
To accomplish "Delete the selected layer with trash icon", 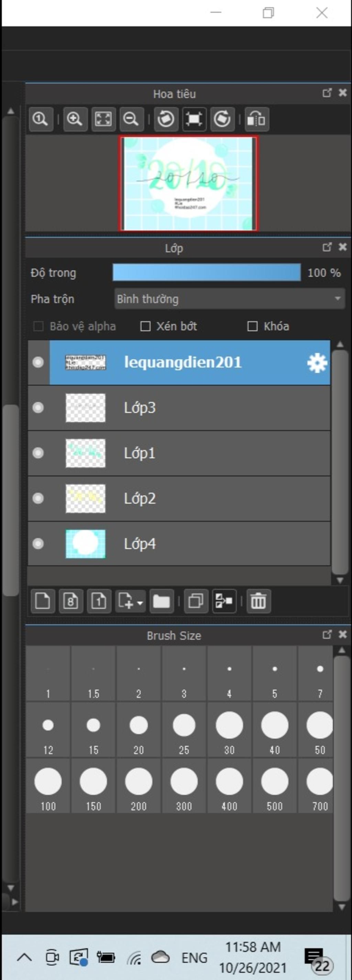I will (258, 601).
